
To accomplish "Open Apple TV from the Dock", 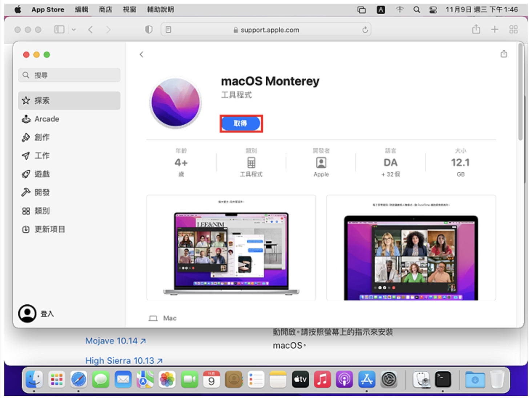I will pyautogui.click(x=300, y=380).
